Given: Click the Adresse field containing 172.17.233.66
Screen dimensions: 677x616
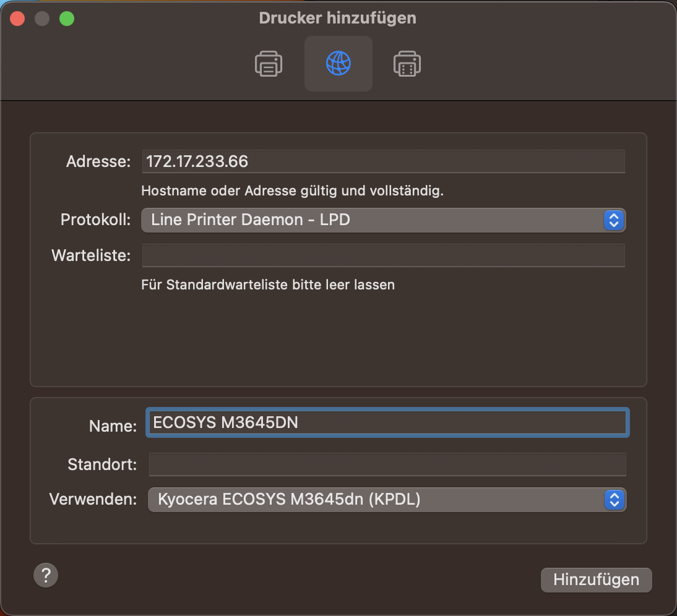Looking at the screenshot, I should point(383,161).
